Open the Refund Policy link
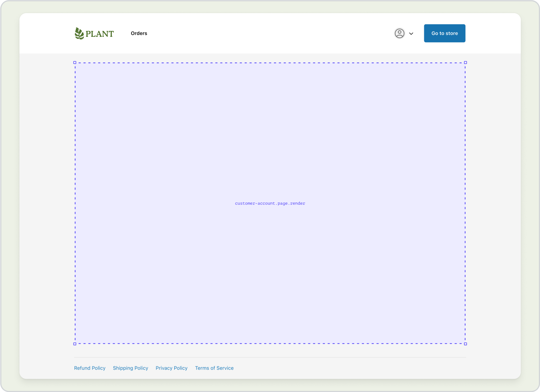Screen dimensions: 540x392 point(90,368)
